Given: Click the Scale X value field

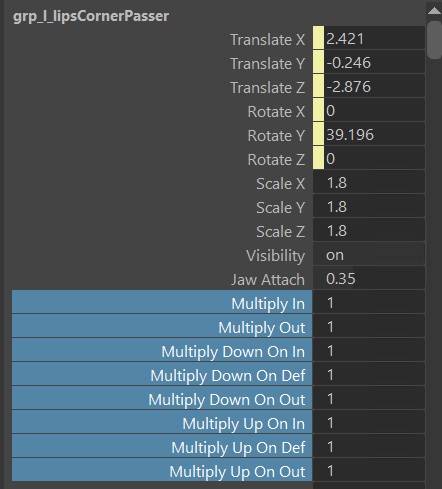Looking at the screenshot, I should [369, 182].
